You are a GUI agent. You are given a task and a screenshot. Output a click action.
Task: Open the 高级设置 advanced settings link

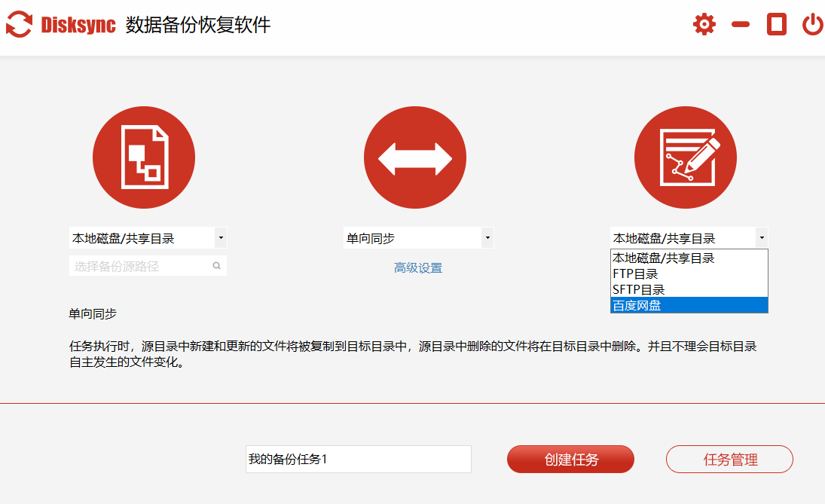[x=418, y=268]
